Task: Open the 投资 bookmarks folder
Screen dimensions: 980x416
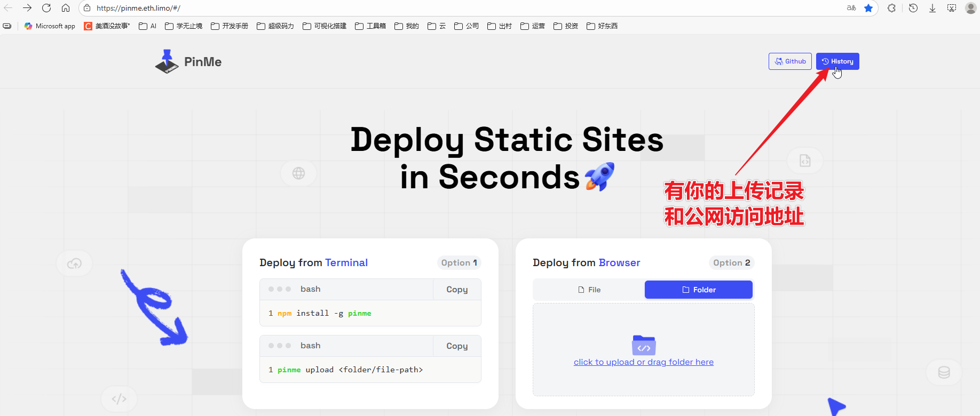Action: [x=566, y=26]
